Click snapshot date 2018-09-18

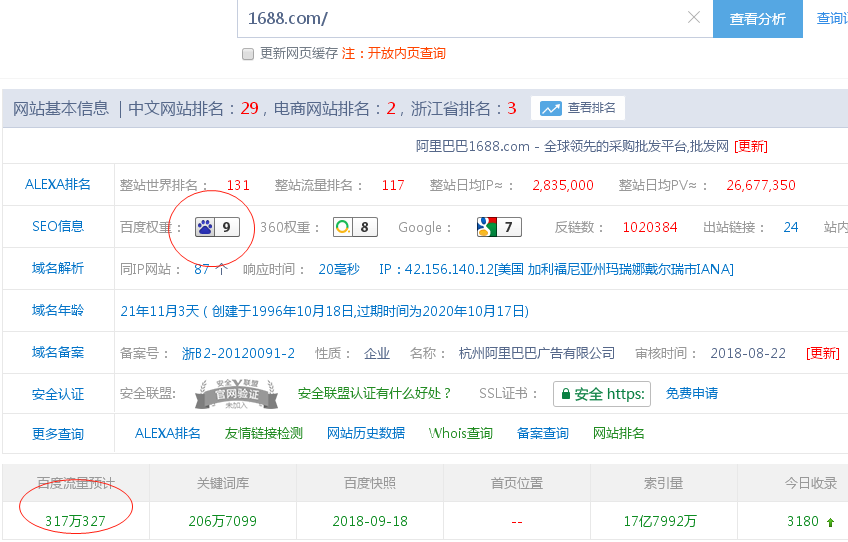click(370, 521)
